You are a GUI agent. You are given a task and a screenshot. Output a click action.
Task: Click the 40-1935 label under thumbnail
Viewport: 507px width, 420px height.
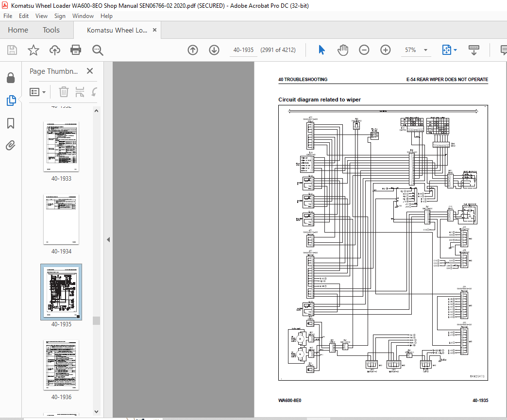click(x=61, y=324)
